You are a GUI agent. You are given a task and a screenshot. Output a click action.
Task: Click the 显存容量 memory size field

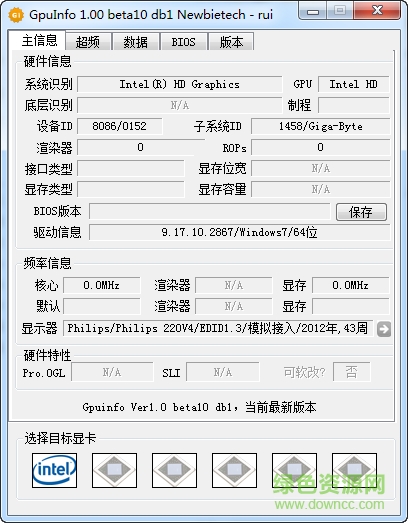point(321,189)
